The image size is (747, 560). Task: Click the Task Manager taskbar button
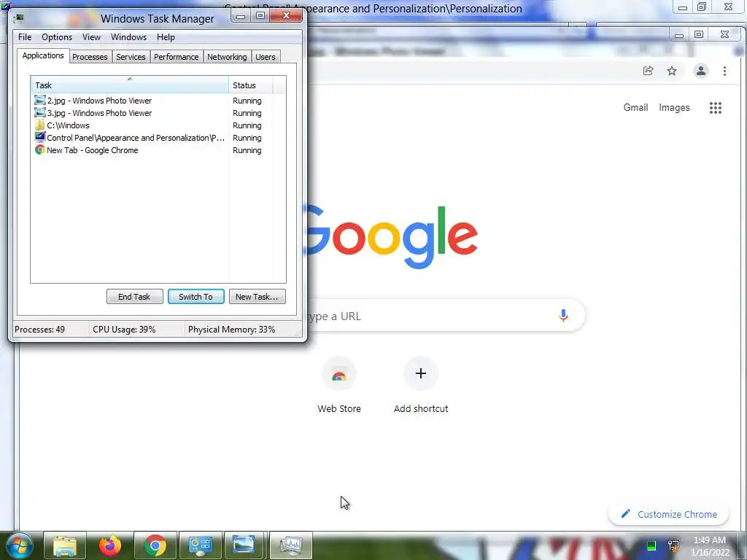point(291,545)
